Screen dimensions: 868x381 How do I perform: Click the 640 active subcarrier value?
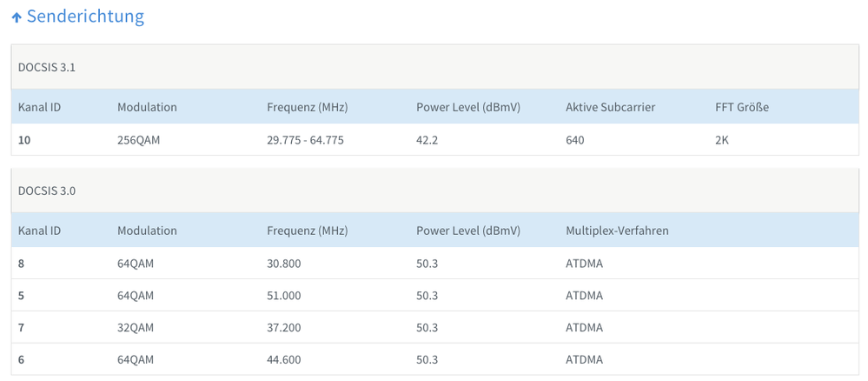coord(574,140)
